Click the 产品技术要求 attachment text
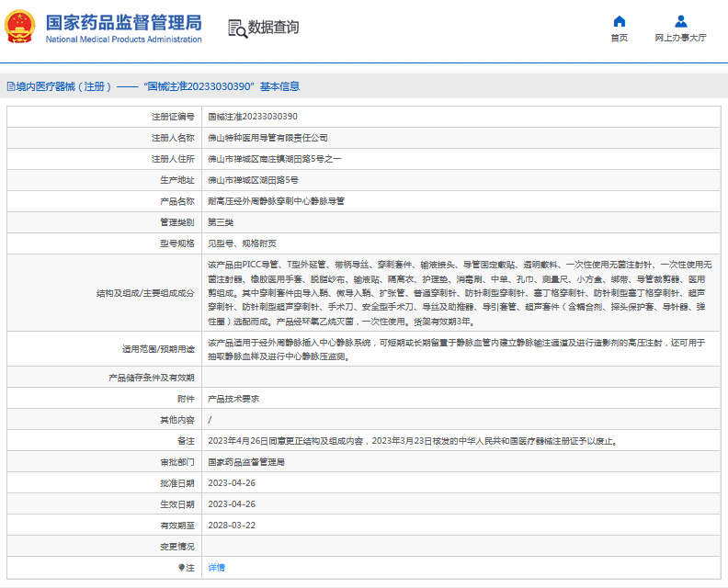728x588 pixels. click(233, 399)
